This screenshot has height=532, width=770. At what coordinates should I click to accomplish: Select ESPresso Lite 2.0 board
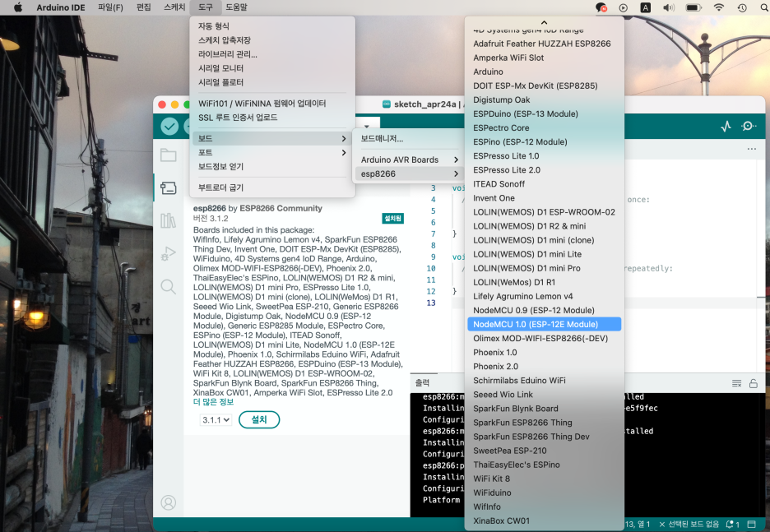tap(544, 170)
